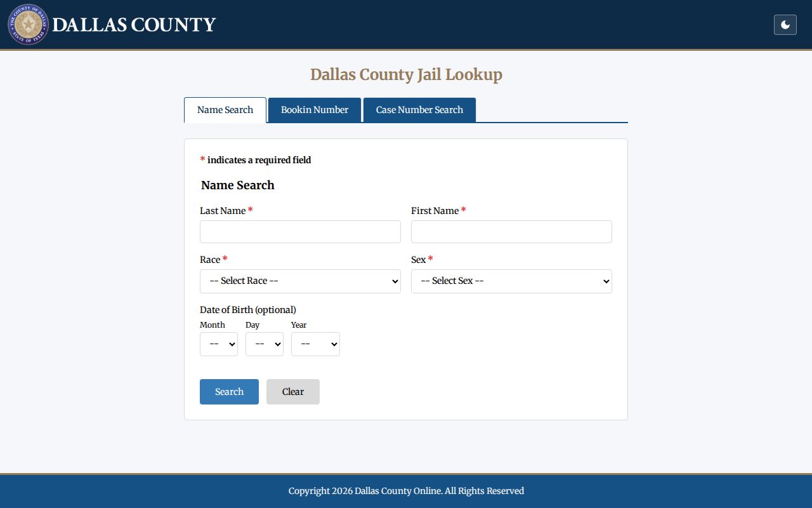Screen dimensions: 812x508
Task: Expand the birth Year dropdown
Action: pyautogui.click(x=315, y=344)
